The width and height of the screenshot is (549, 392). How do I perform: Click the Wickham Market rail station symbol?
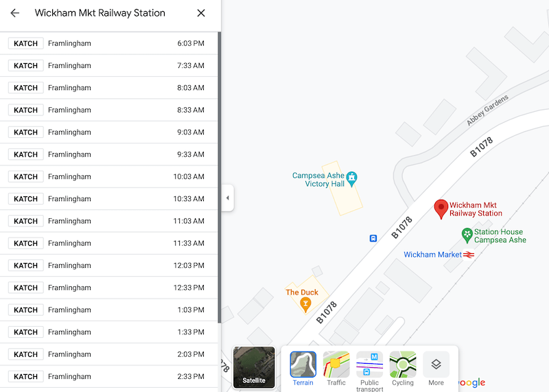[x=469, y=255]
